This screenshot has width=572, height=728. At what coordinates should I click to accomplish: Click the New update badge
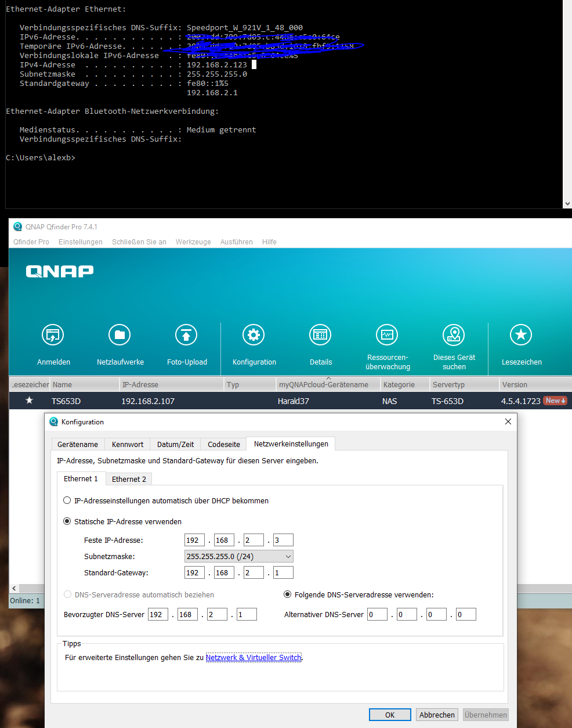555,401
